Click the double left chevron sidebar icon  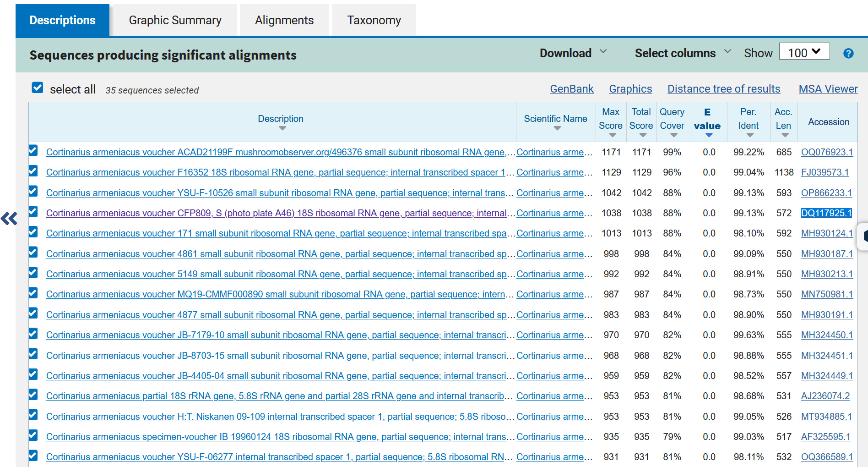[9, 219]
